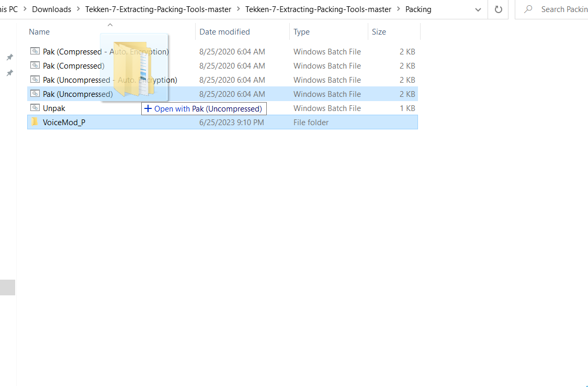Click the batch file icon beside Pak (Compressed)
Viewport: 588px width, 387px height.
pyautogui.click(x=35, y=65)
